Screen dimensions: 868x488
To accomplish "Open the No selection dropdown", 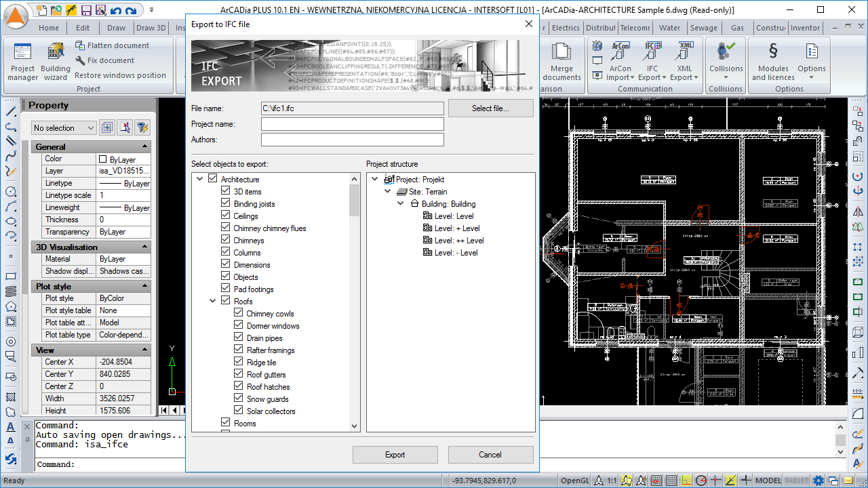I will (64, 128).
